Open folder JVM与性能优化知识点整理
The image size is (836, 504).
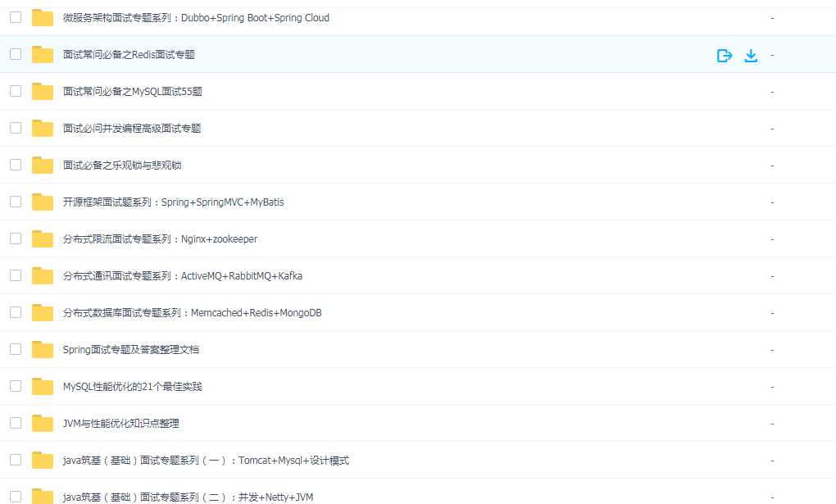121,423
